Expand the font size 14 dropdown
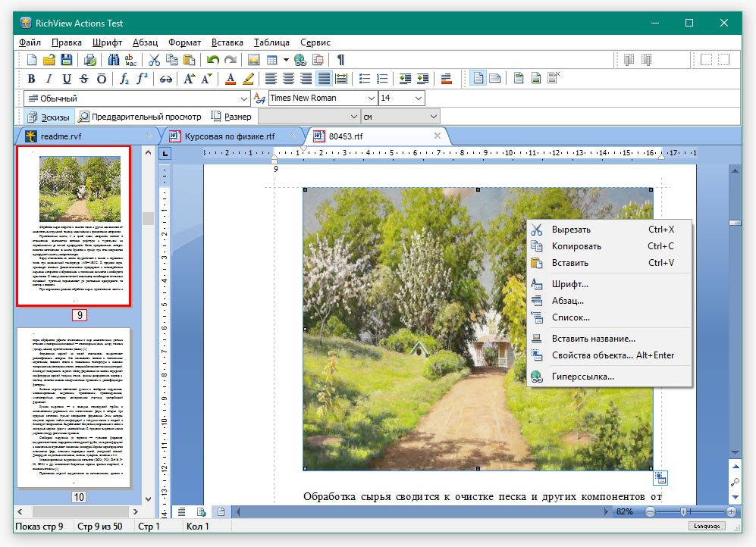 coord(418,98)
